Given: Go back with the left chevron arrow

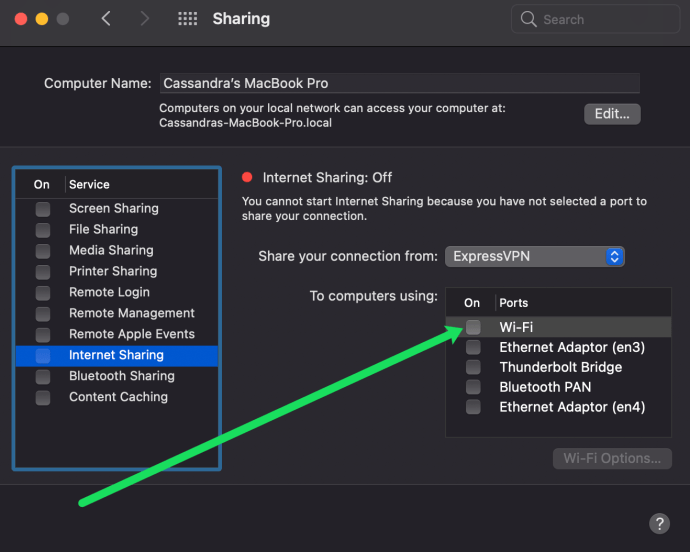Looking at the screenshot, I should pos(106,18).
